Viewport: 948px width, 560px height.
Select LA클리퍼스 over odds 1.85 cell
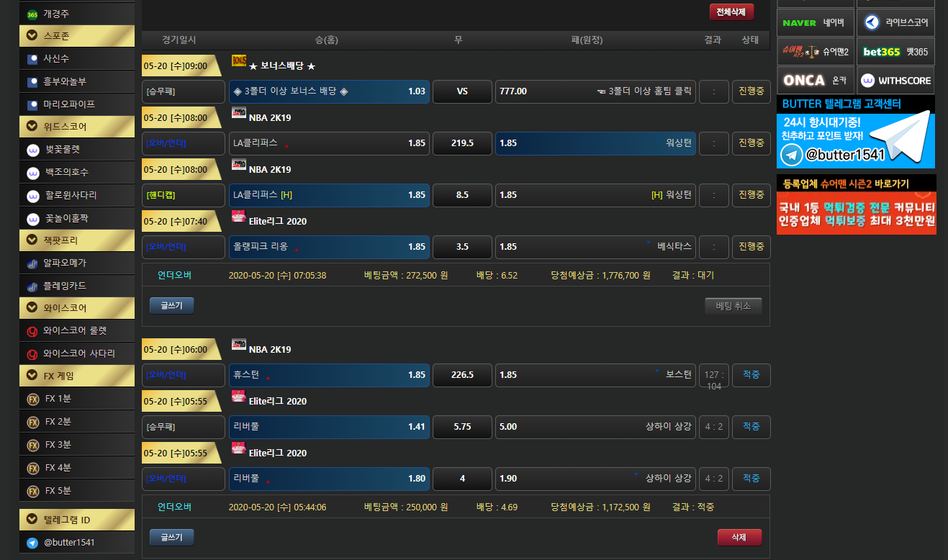(x=329, y=143)
